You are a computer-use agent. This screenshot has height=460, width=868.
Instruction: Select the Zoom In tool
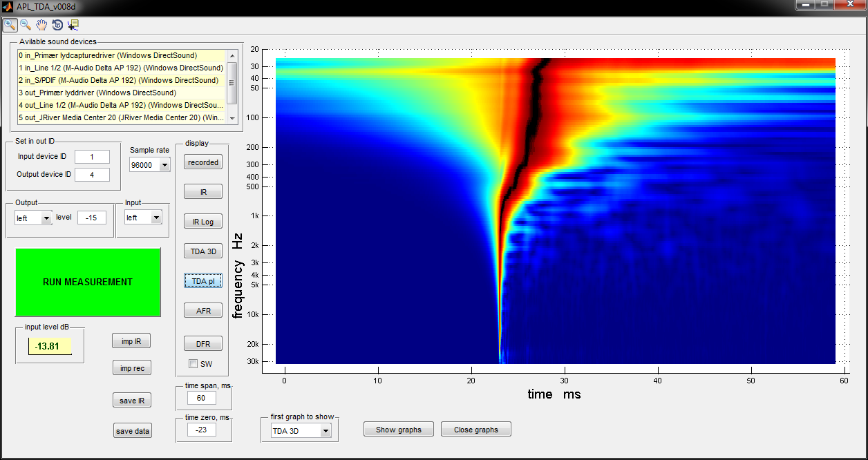click(10, 25)
